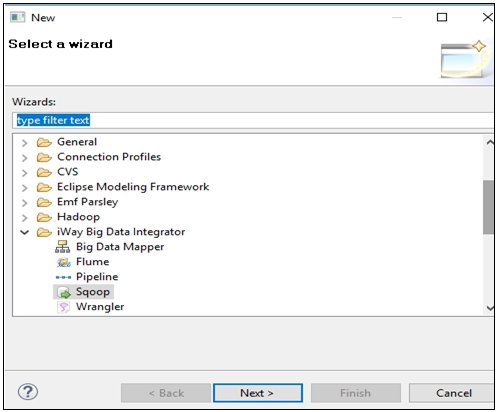Choose the Flume wizard icon

(x=63, y=262)
